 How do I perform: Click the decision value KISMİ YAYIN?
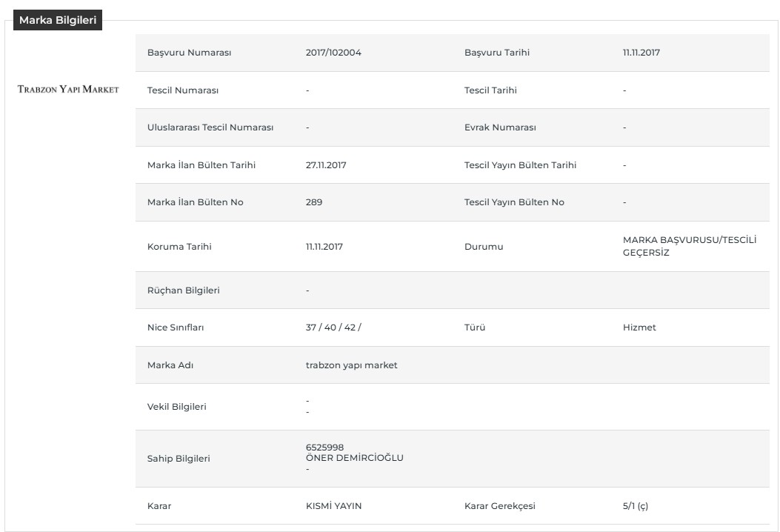click(x=333, y=505)
